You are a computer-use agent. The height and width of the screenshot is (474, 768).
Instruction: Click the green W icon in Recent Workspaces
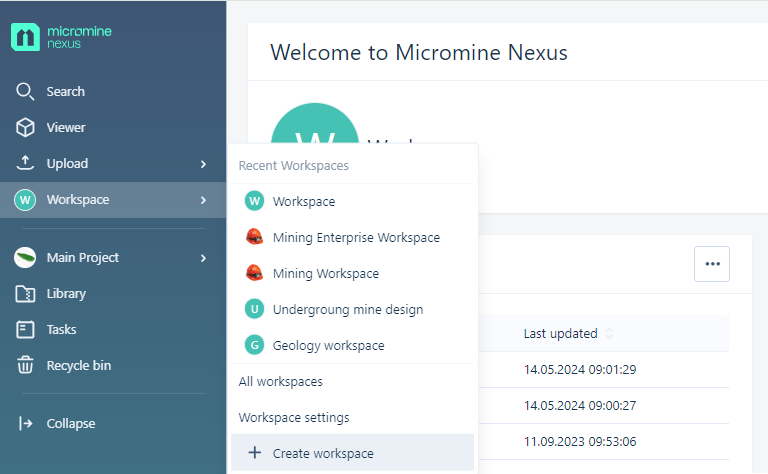click(x=254, y=201)
